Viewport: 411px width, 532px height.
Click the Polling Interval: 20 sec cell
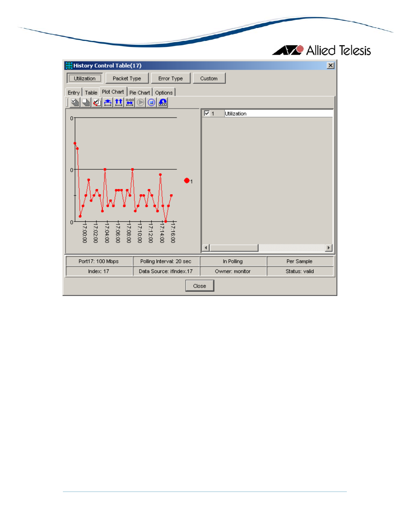pyautogui.click(x=166, y=261)
